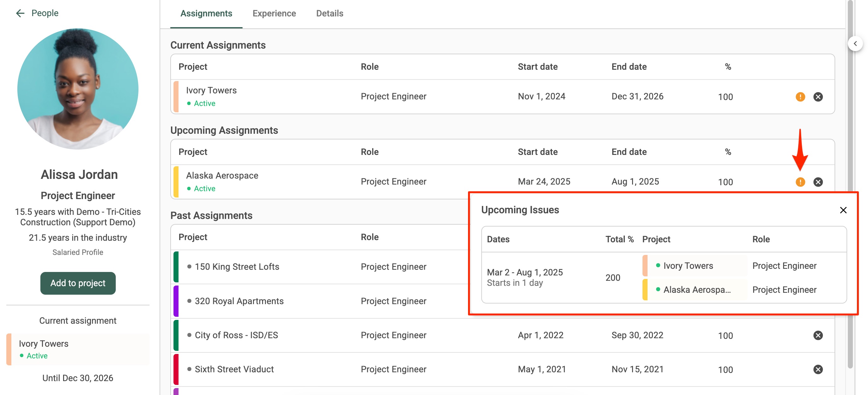Open 150 King Street Lofts past project
The height and width of the screenshot is (395, 868).
pos(237,267)
